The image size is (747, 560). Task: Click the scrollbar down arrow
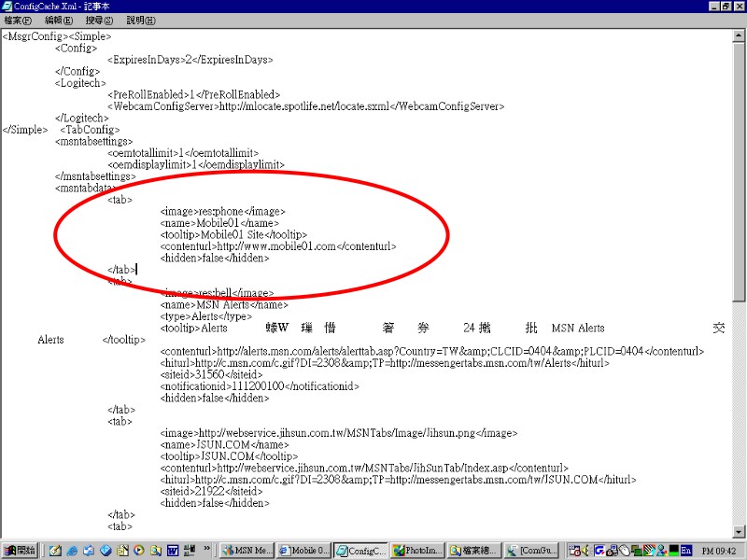click(739, 532)
